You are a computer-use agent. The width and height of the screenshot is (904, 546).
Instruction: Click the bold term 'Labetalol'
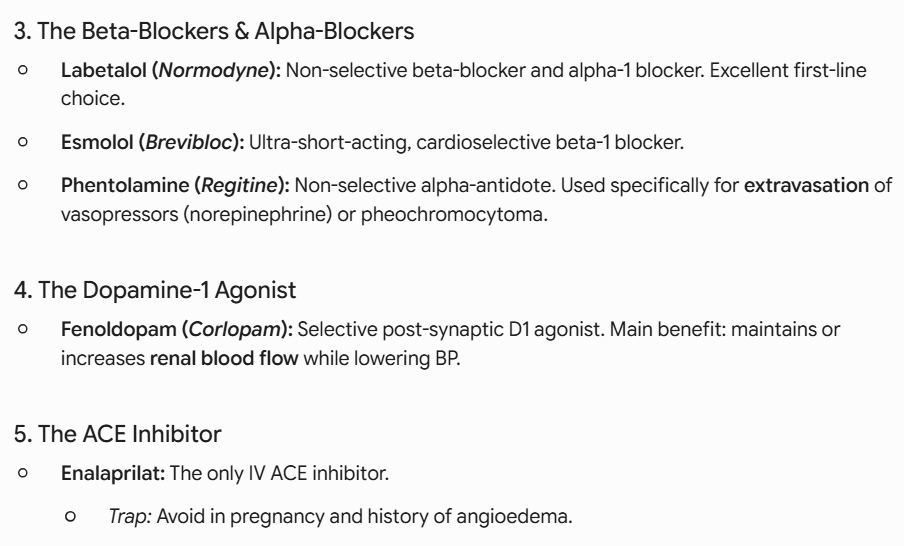click(104, 70)
